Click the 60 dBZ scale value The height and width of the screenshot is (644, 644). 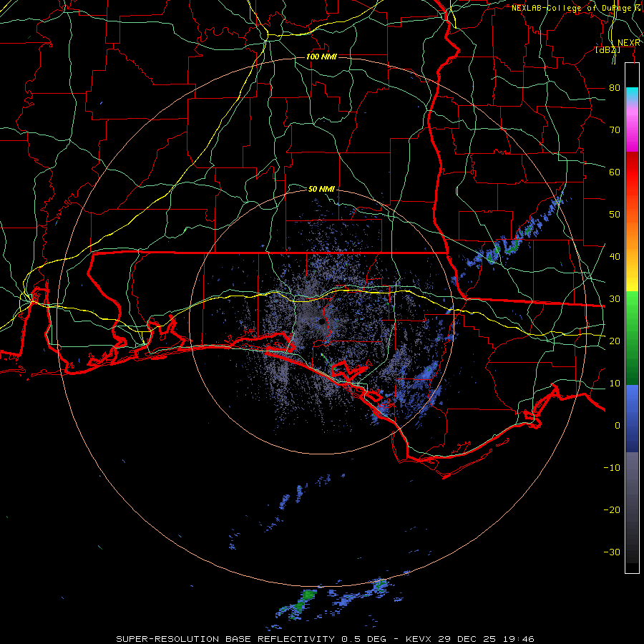tap(615, 172)
